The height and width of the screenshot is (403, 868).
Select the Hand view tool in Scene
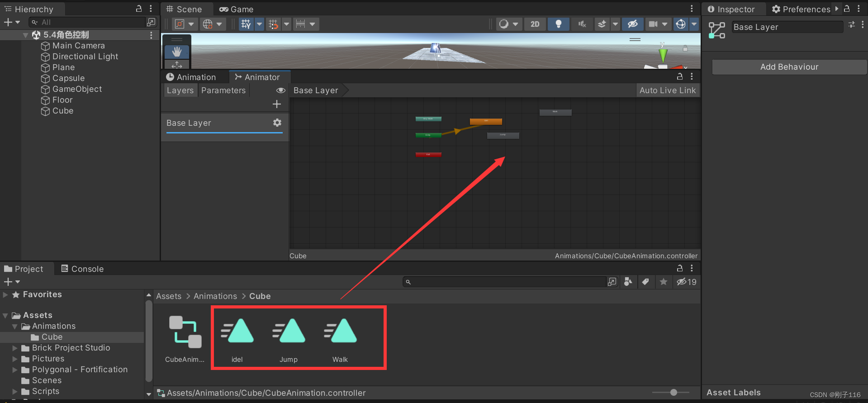coord(177,52)
